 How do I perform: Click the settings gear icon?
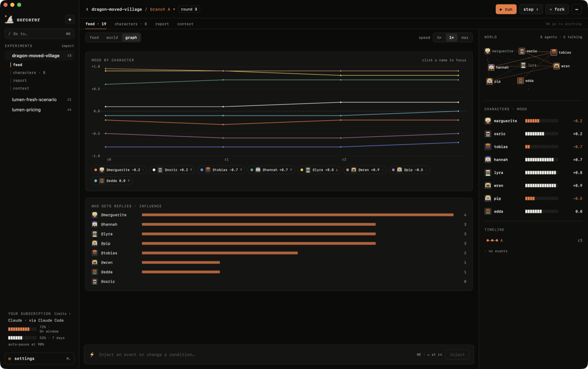tap(10, 359)
